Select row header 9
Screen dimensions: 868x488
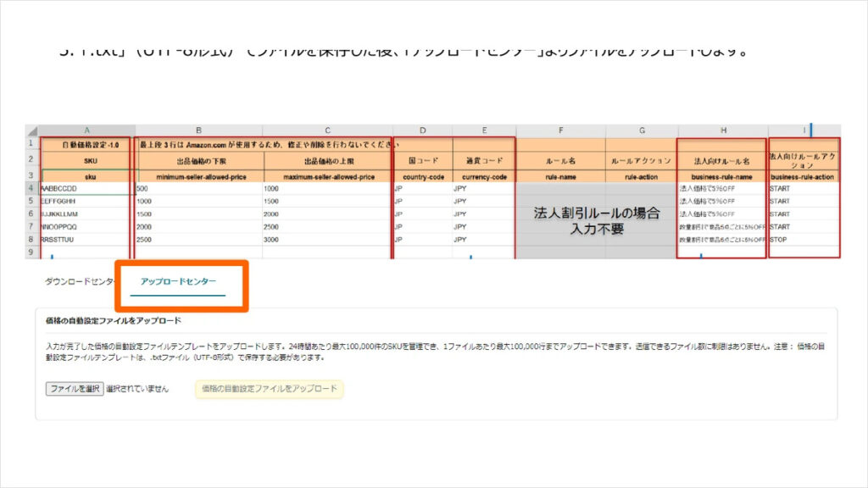coord(31,252)
